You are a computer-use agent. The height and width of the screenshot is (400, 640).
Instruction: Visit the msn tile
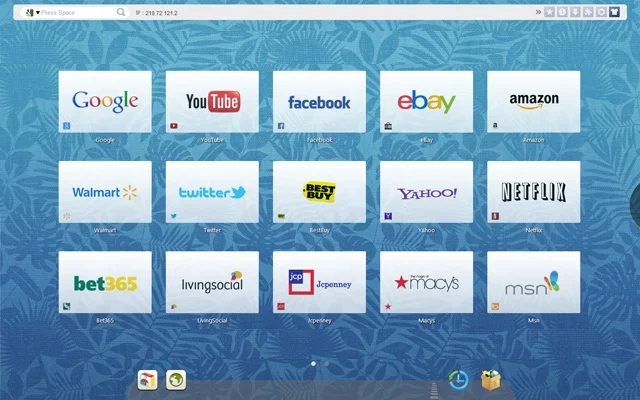tap(533, 282)
